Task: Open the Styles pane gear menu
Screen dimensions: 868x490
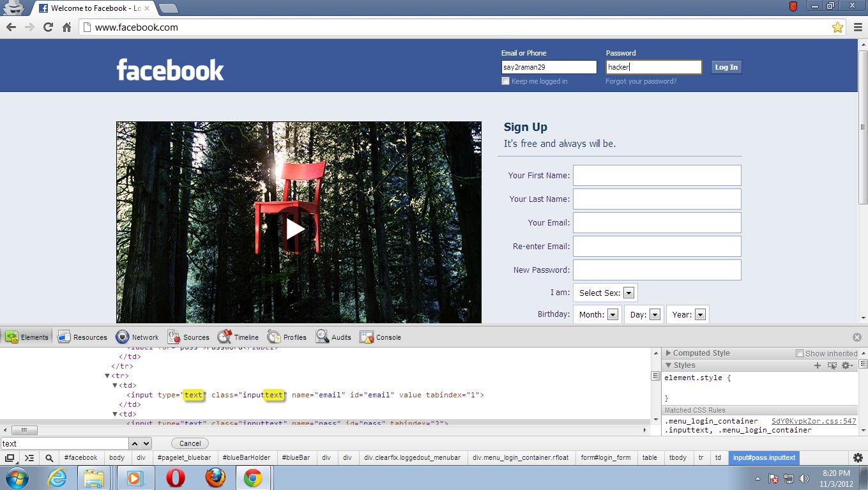Action: pos(847,365)
